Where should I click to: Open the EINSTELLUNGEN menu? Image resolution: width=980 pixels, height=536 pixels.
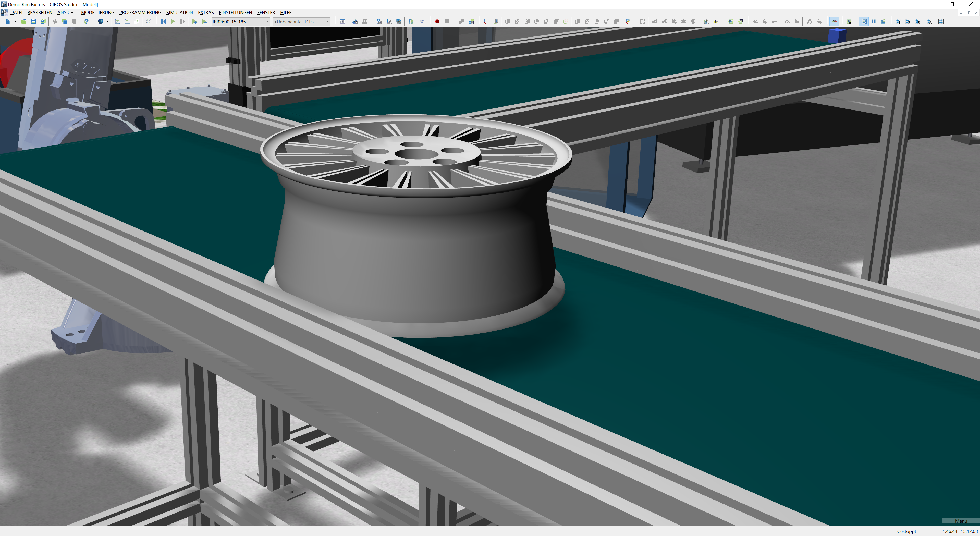click(x=235, y=13)
